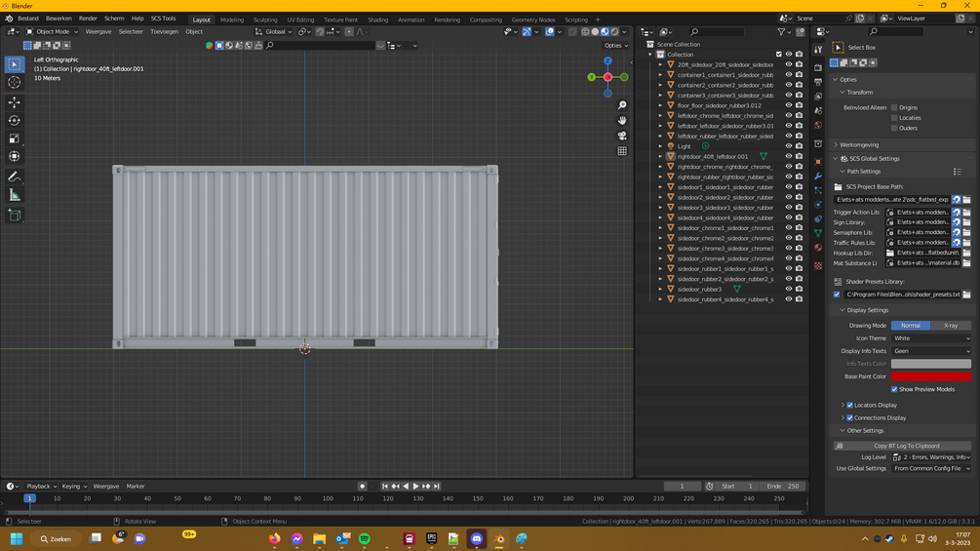Screen dimensions: 980x551
Task: Select the Move tool in the viewport toolbar
Action: (15, 102)
